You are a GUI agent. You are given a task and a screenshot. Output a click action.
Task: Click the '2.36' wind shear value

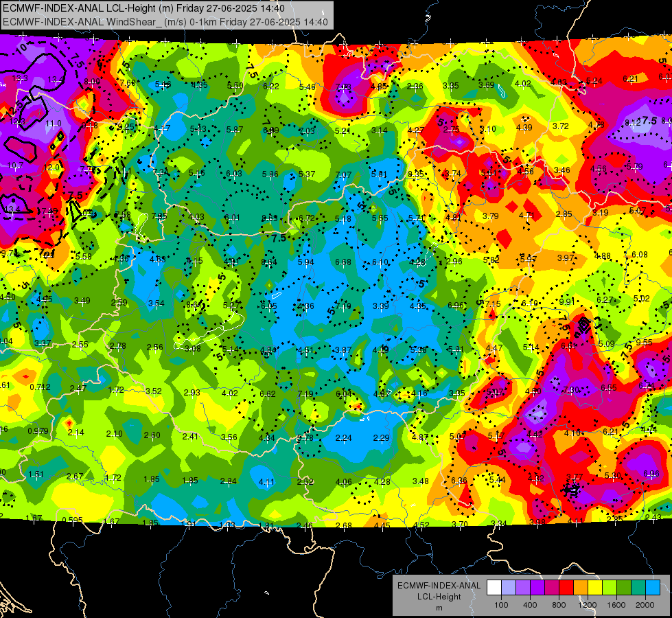pos(415,87)
